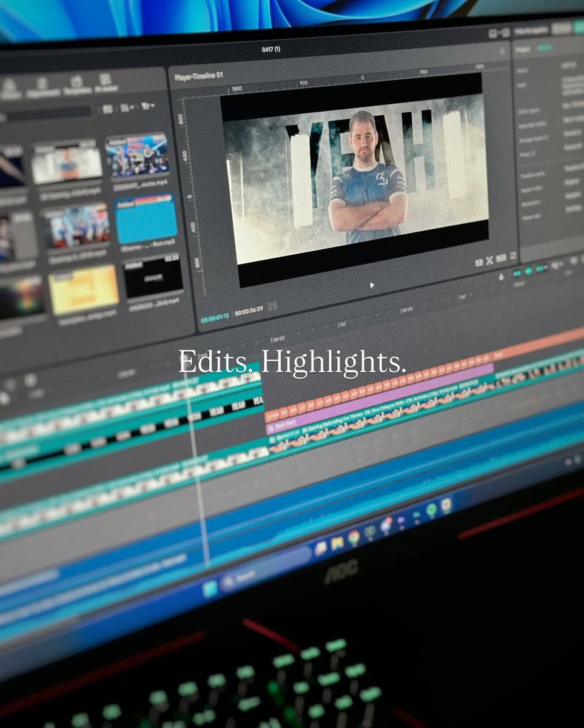Select the colorful crowd mp4 thumbnail

[x=138, y=155]
